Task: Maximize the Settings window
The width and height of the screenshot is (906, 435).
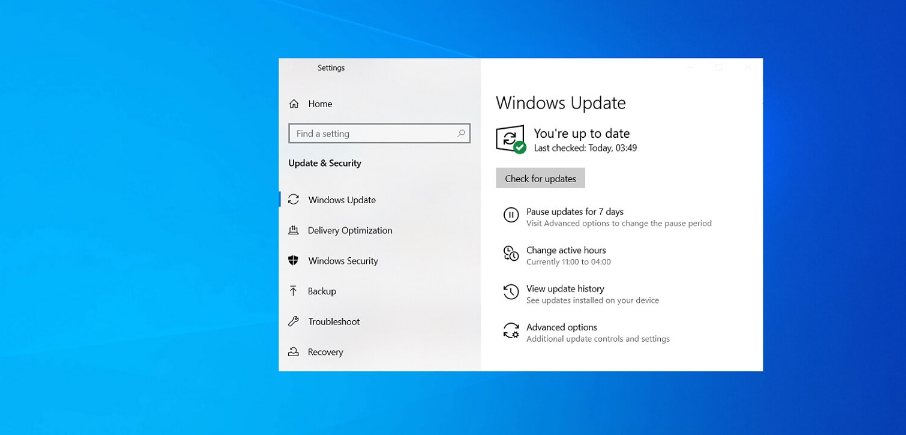Action: click(719, 68)
